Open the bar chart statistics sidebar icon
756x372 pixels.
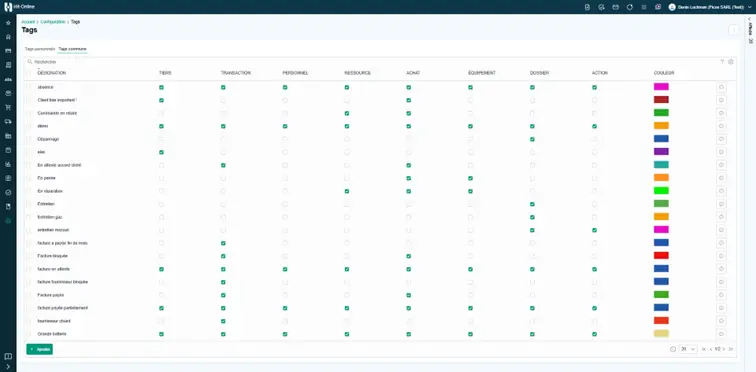8,164
